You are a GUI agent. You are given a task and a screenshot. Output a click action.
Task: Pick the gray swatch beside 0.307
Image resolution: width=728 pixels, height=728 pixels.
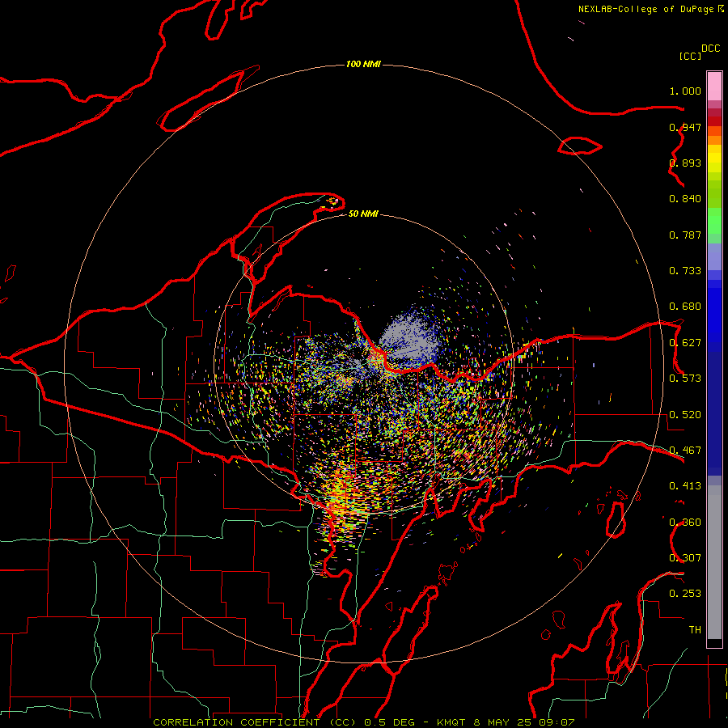pos(714,562)
